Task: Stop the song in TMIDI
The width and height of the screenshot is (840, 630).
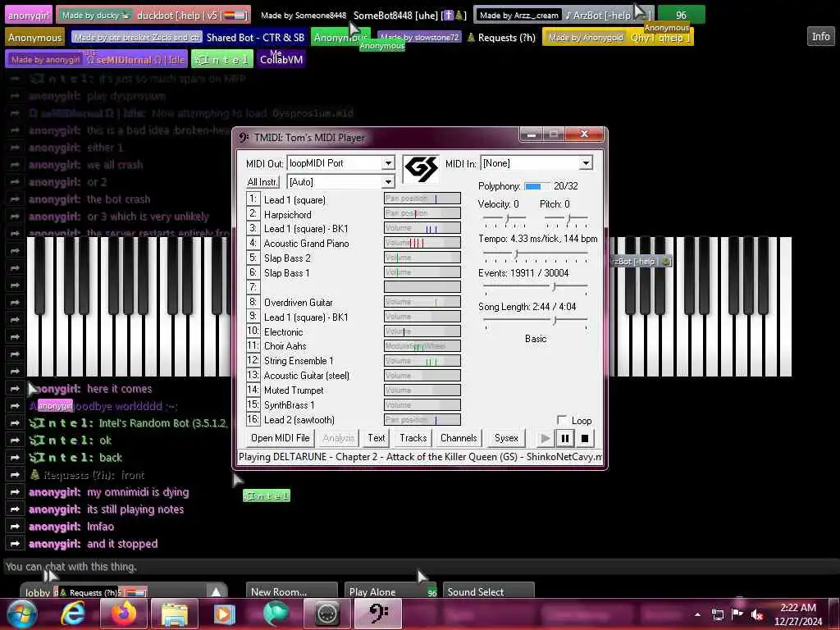Action: point(584,438)
